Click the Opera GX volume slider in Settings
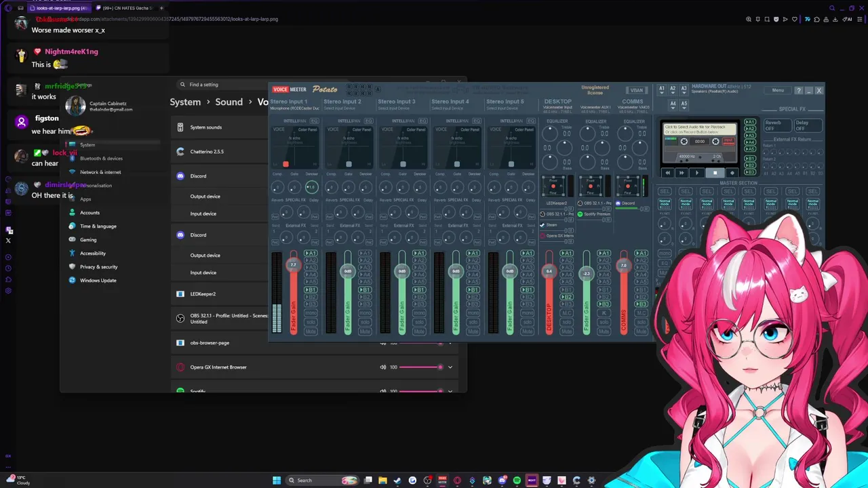This screenshot has width=868, height=488. tap(422, 367)
